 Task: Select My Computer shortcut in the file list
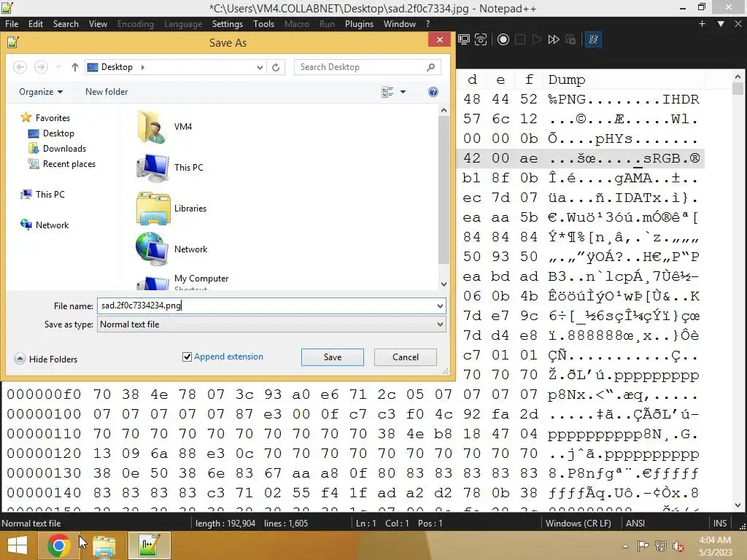coord(182,281)
